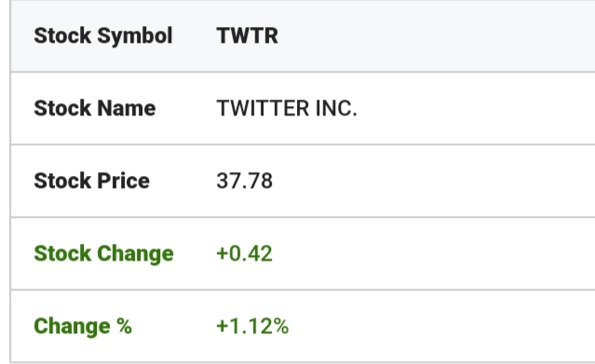The width and height of the screenshot is (595, 364).
Task: Select the +0.42 change value
Action: 244,253
